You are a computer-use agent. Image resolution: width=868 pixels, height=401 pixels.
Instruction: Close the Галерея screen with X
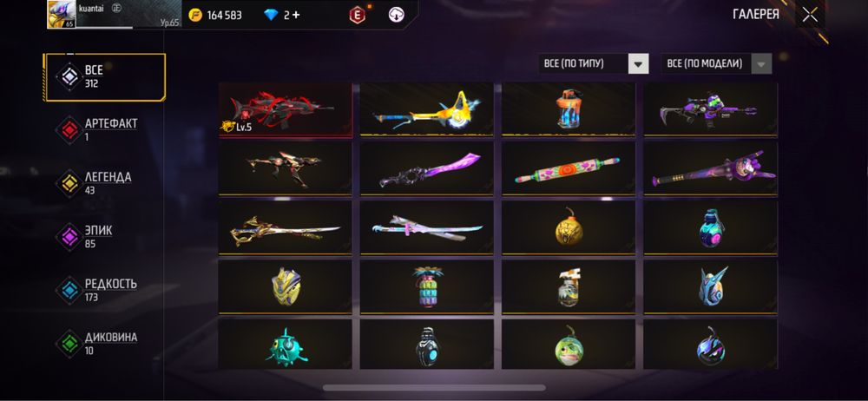pyautogui.click(x=810, y=15)
